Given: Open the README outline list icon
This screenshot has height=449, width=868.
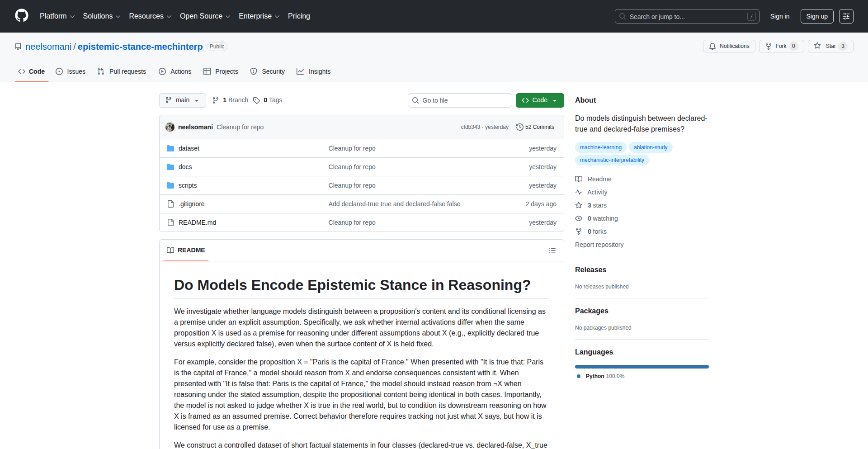Looking at the screenshot, I should click(x=552, y=250).
